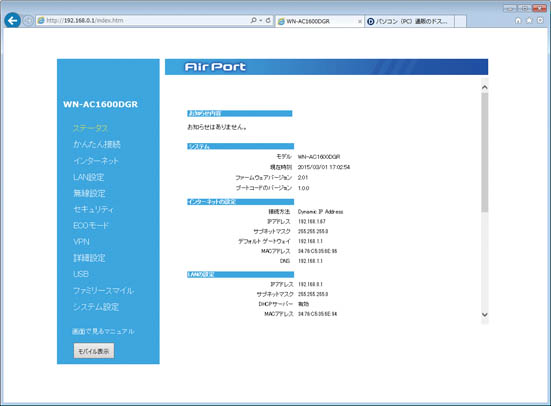The image size is (551, 406).
Task: Select ステータス in the sidebar
Action: click(x=90, y=128)
